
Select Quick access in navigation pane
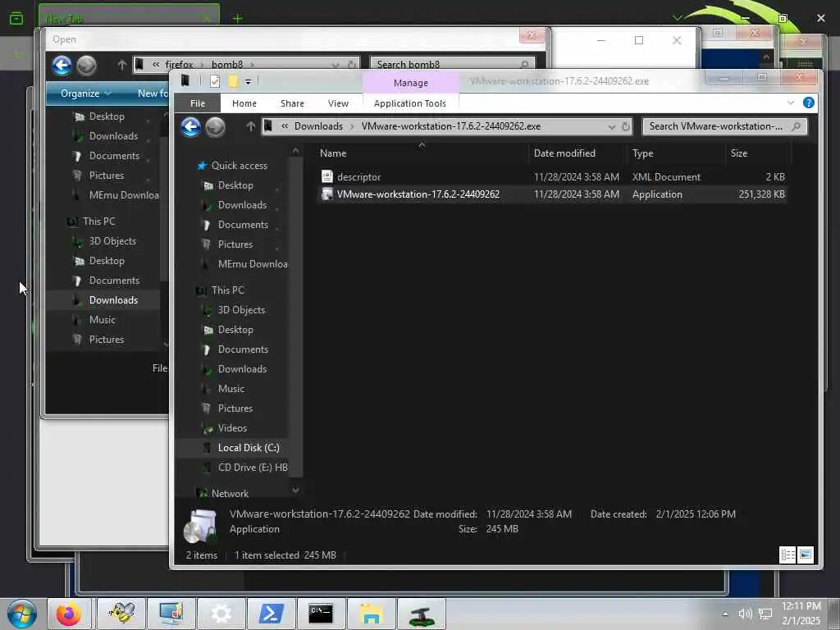pos(239,166)
